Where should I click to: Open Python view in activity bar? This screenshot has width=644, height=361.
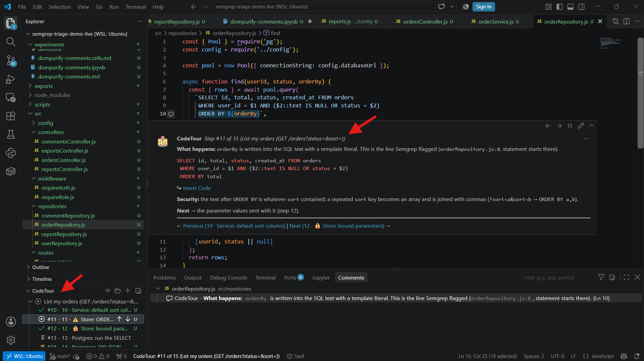pos(11,153)
